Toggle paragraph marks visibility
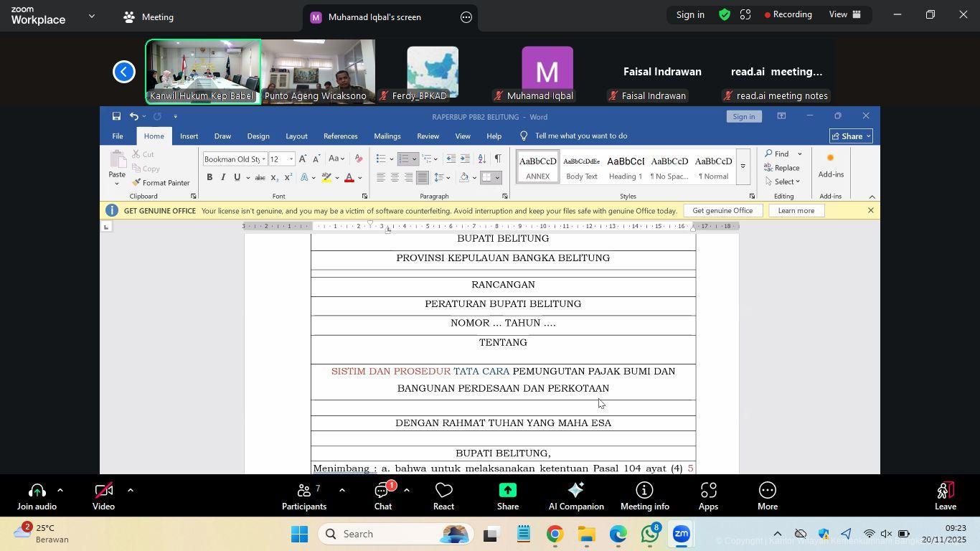Viewport: 980px width, 551px height. point(499,159)
